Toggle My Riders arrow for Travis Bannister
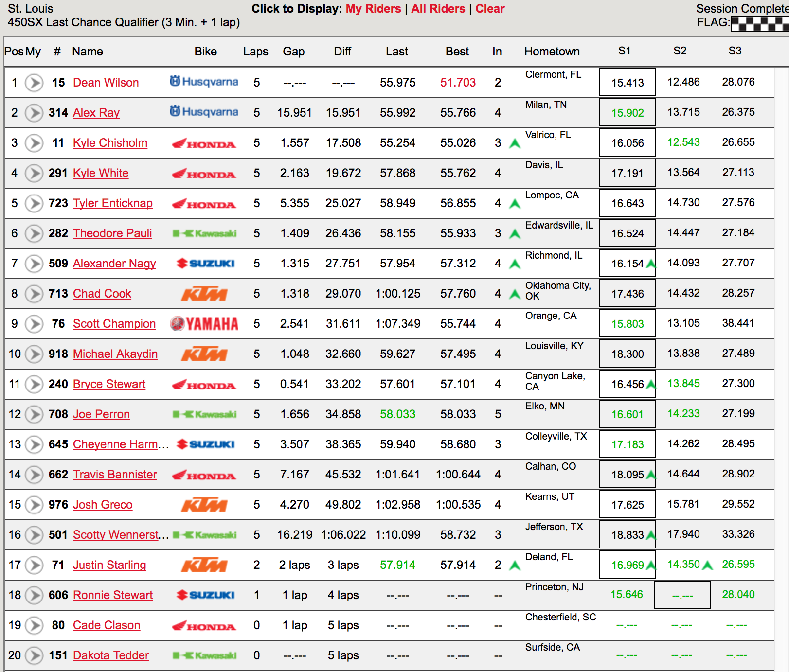This screenshot has height=672, width=789. point(34,475)
